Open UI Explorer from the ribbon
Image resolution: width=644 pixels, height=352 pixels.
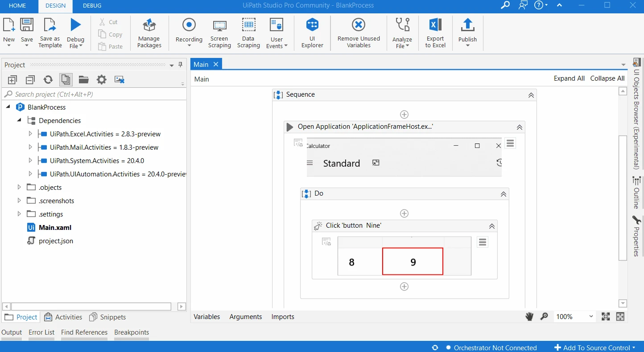(312, 33)
